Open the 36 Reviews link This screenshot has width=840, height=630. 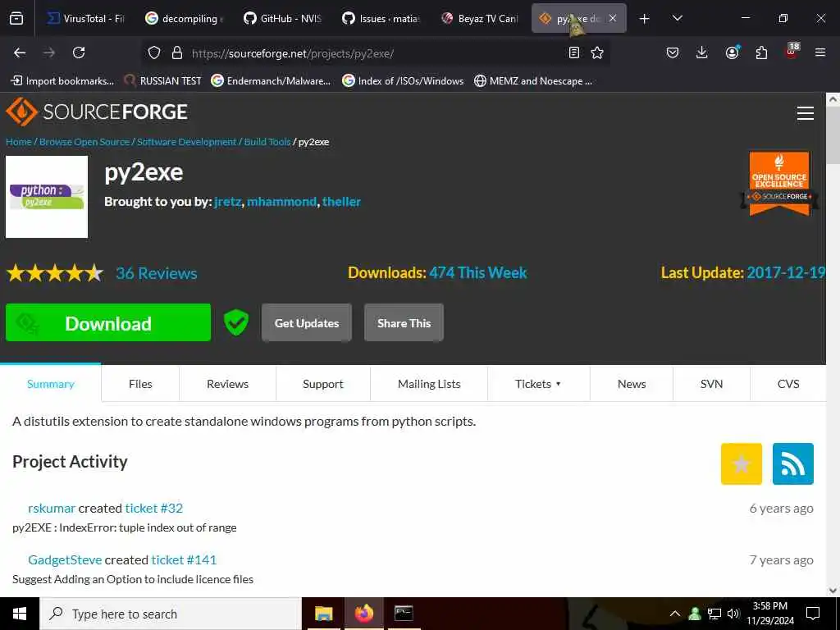click(157, 273)
